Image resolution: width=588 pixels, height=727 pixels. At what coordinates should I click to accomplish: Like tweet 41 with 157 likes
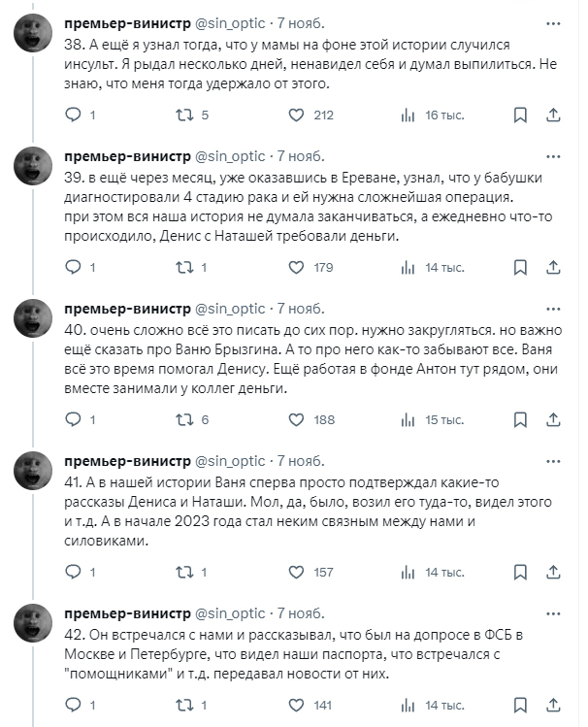(x=299, y=573)
